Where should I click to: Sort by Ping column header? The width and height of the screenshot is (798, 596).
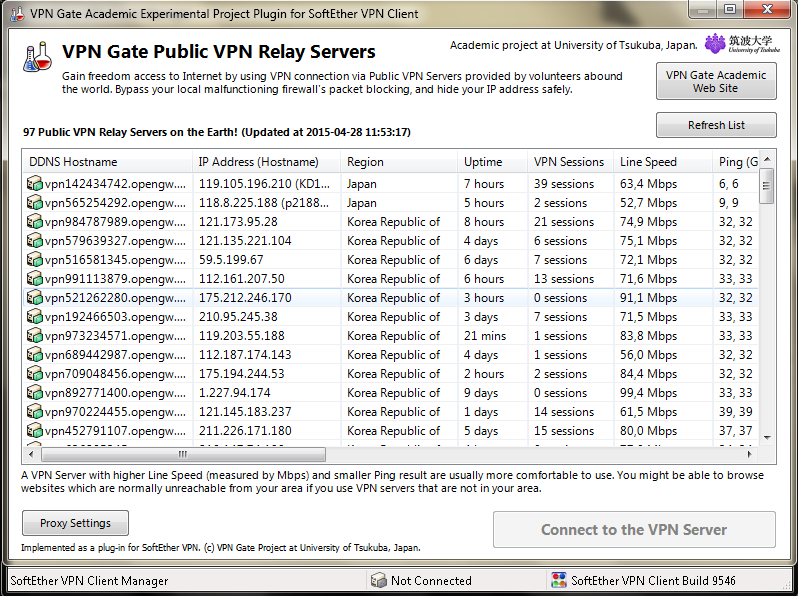[x=736, y=162]
